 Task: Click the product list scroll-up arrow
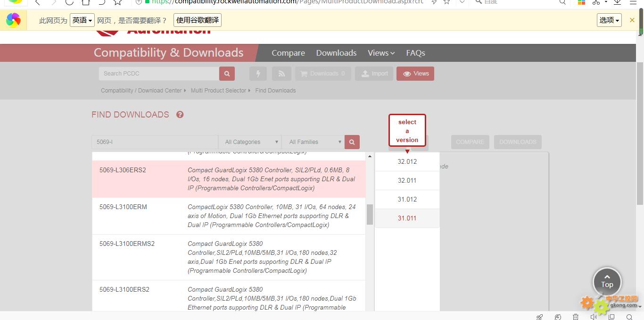coord(370,156)
